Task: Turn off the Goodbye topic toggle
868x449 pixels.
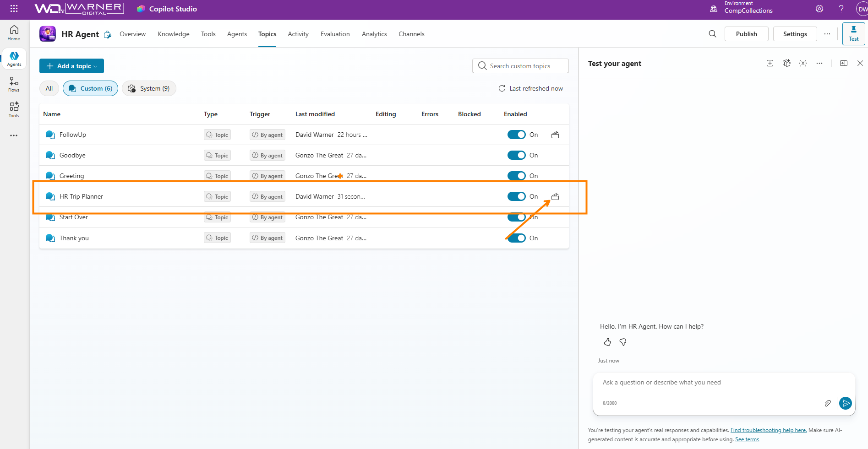Action: (516, 155)
